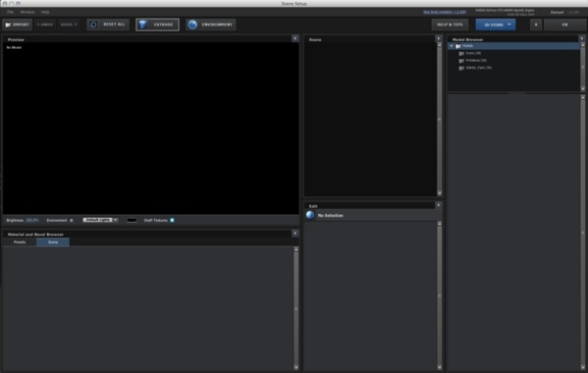Open Material and Bevel Browser options arrow
This screenshot has height=373, width=588.
295,234
